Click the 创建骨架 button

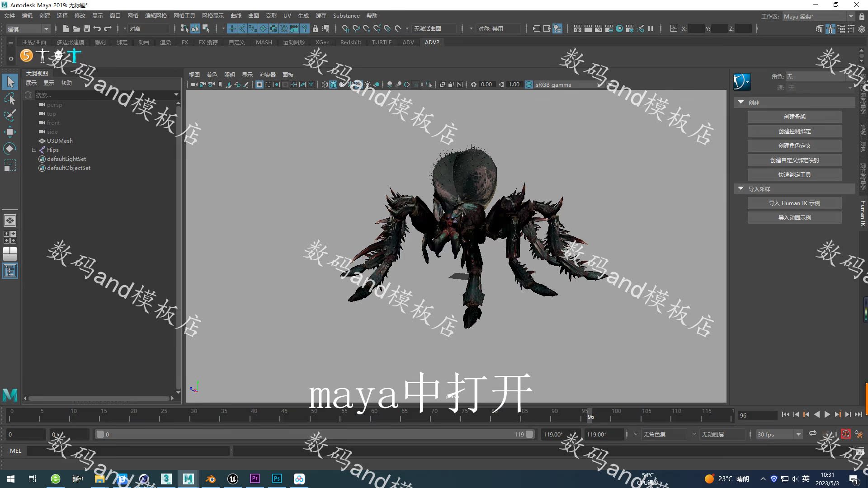794,117
